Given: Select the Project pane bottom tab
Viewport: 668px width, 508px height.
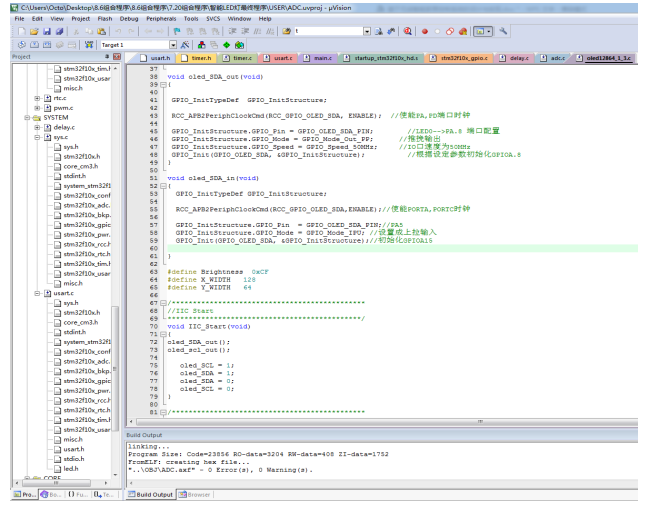Looking at the screenshot, I should pyautogui.click(x=25, y=494).
